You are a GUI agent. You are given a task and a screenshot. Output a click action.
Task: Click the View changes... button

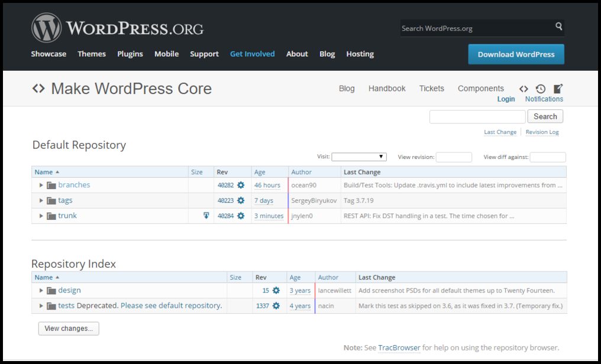pyautogui.click(x=69, y=329)
